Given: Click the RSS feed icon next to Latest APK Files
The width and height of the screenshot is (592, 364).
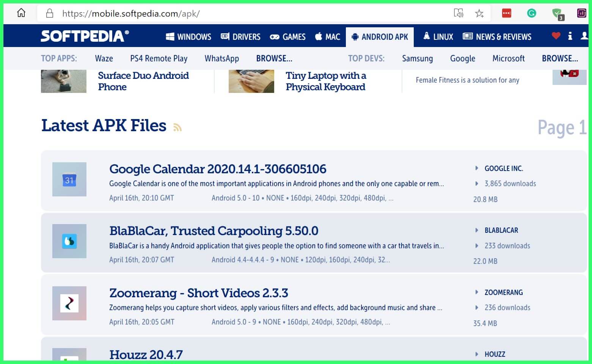Looking at the screenshot, I should (x=177, y=127).
